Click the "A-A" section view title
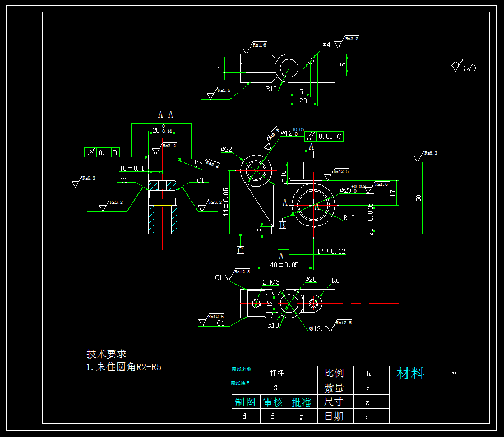The image size is (504, 437). (x=165, y=115)
